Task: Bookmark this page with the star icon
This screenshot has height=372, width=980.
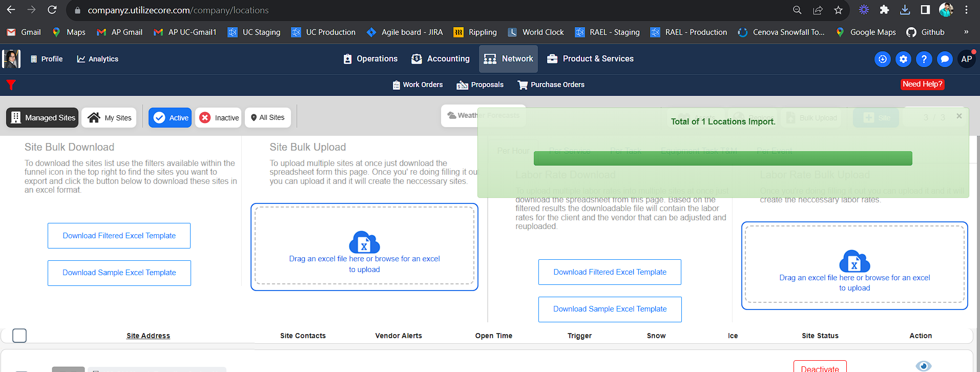Action: tap(838, 10)
